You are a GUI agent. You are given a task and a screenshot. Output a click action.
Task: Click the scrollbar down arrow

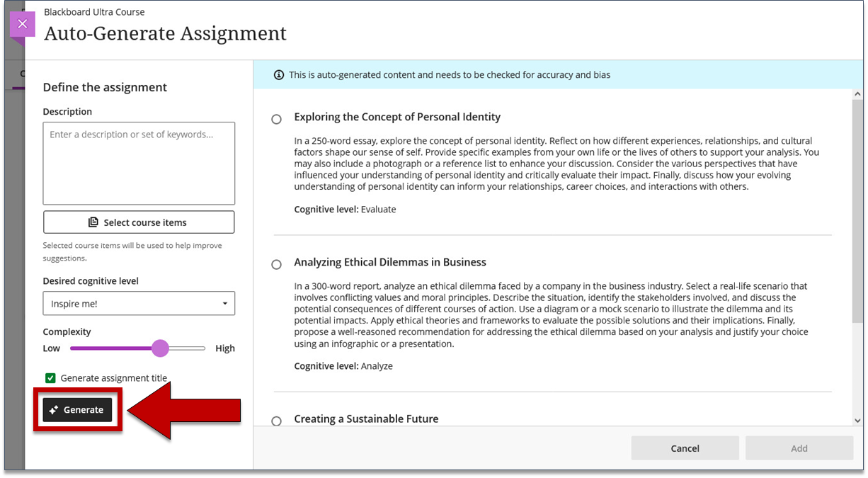coord(858,421)
